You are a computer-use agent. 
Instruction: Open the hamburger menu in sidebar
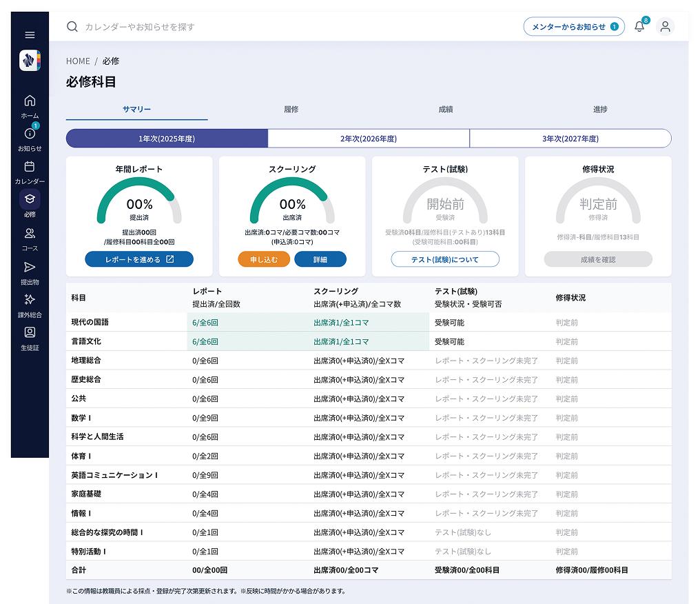[x=30, y=34]
